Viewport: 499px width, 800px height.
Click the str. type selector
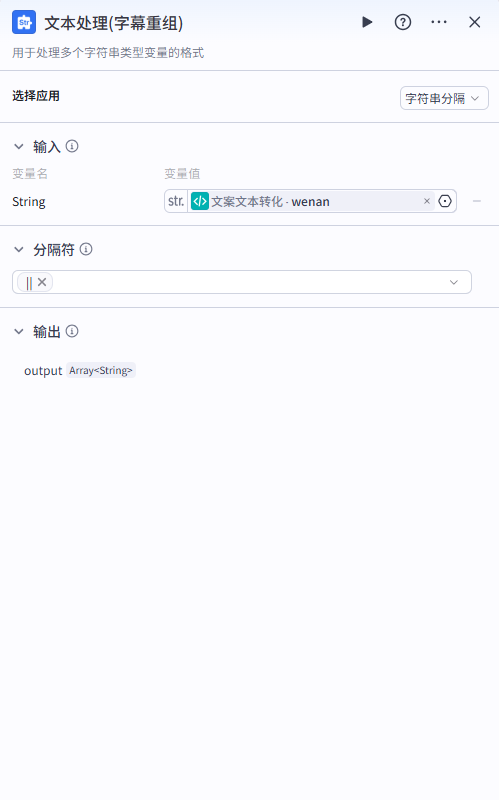coord(176,202)
